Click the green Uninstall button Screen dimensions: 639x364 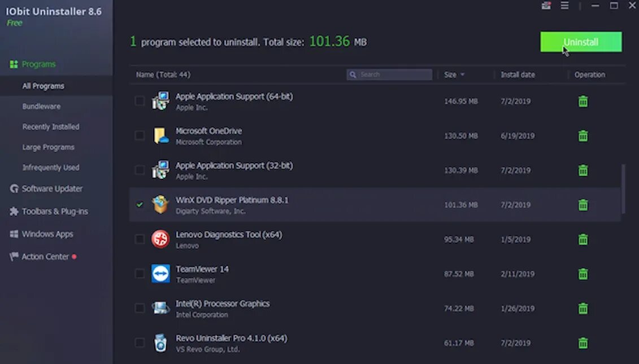click(581, 42)
